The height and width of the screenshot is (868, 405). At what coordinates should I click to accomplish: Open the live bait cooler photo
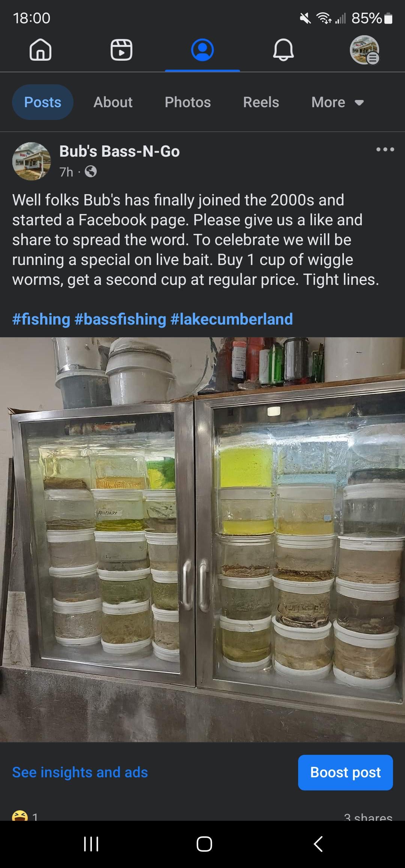pyautogui.click(x=202, y=540)
